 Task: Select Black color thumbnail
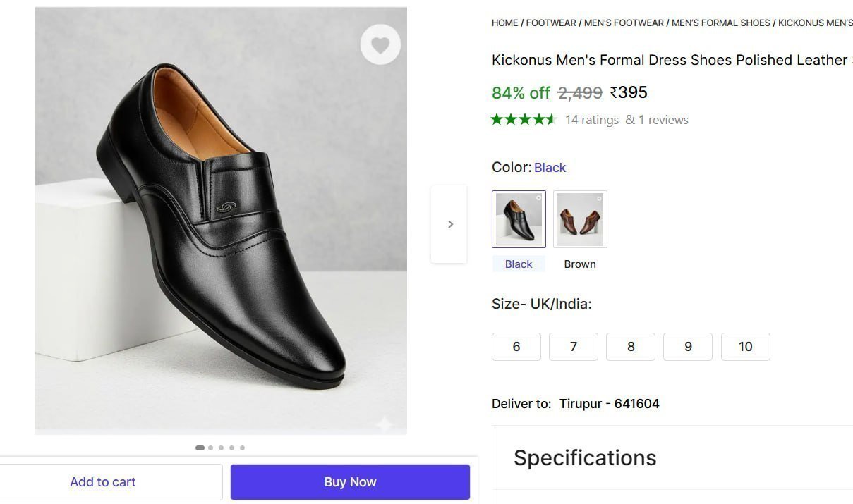click(x=519, y=219)
